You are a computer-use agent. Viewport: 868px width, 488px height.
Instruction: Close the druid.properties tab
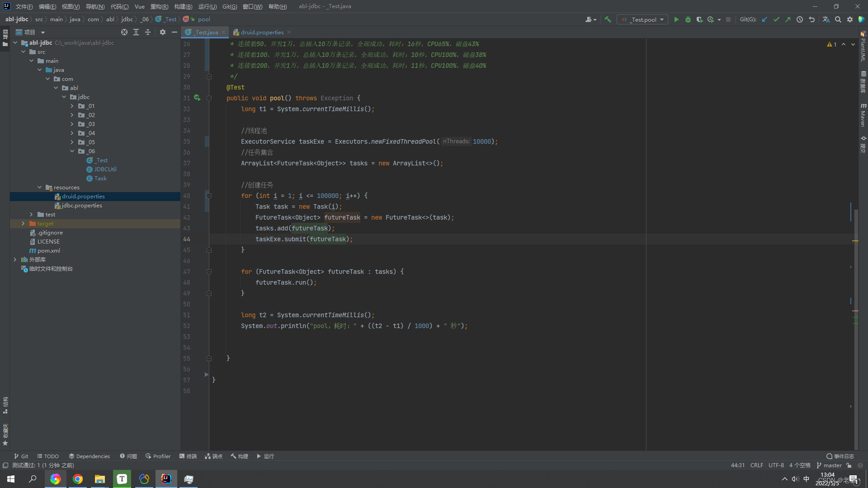pyautogui.click(x=289, y=32)
